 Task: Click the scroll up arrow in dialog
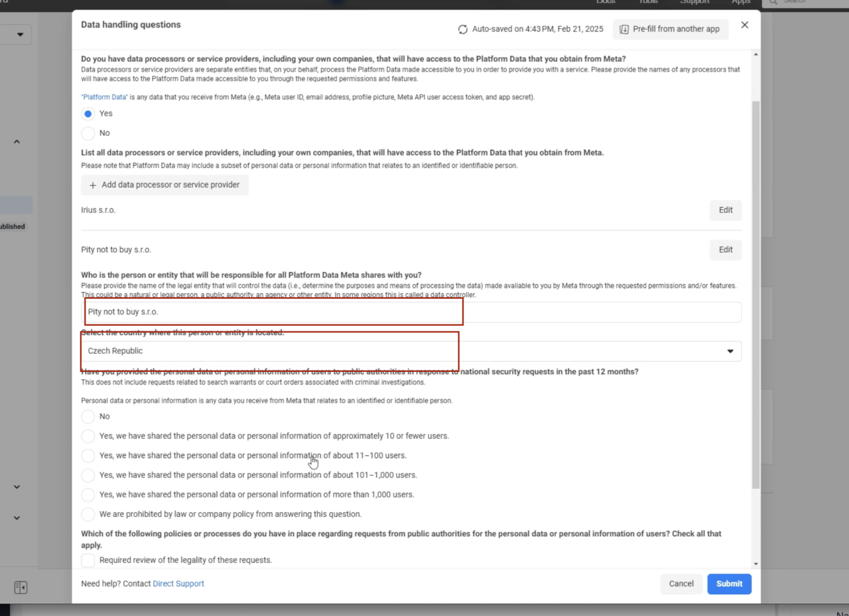click(755, 55)
